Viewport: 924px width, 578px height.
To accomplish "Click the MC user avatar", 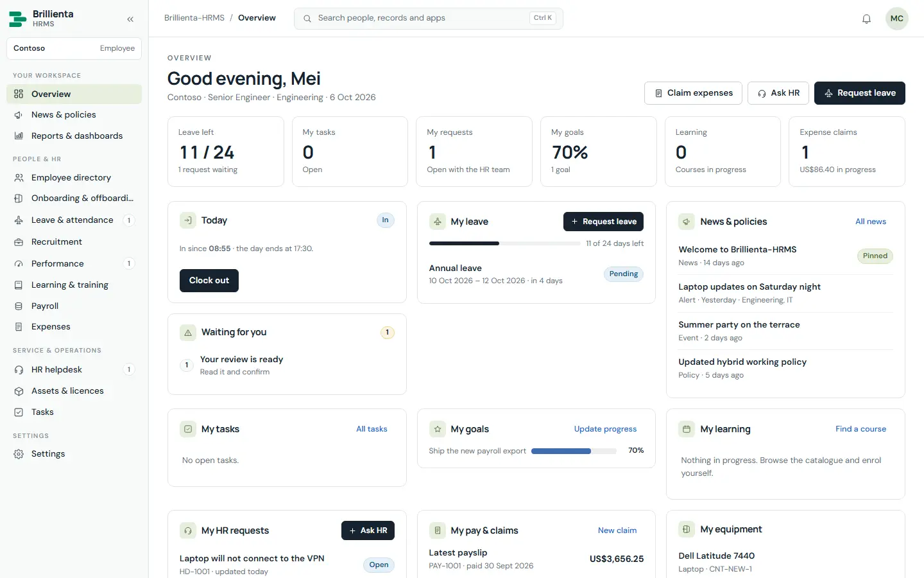I will [x=896, y=19].
